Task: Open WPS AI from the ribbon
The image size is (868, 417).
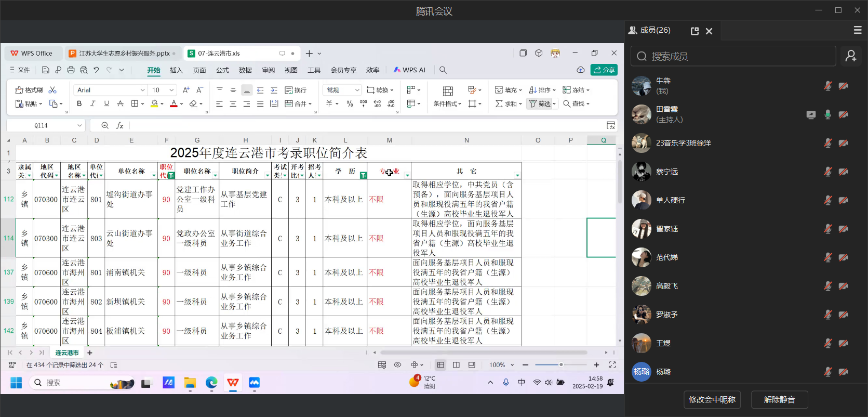Action: (x=409, y=70)
